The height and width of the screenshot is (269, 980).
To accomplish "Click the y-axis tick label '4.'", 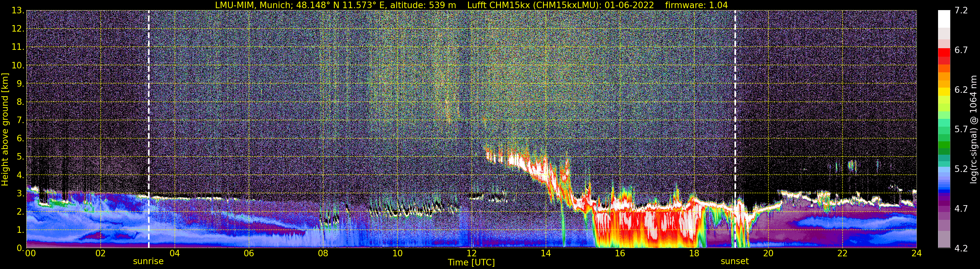I will point(20,175).
